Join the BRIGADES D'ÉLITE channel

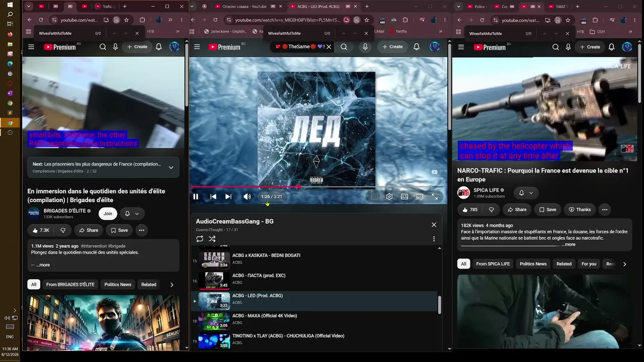(x=108, y=214)
